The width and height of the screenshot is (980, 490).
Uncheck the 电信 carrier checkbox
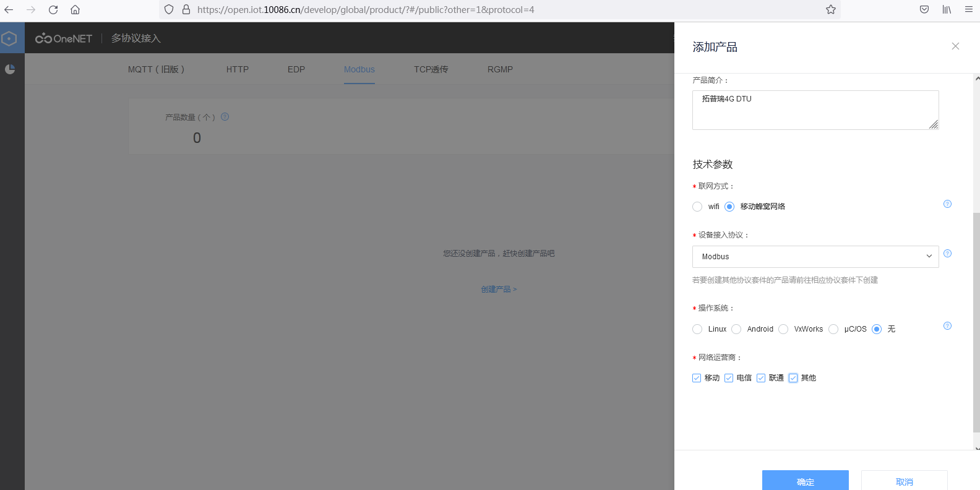[729, 378]
